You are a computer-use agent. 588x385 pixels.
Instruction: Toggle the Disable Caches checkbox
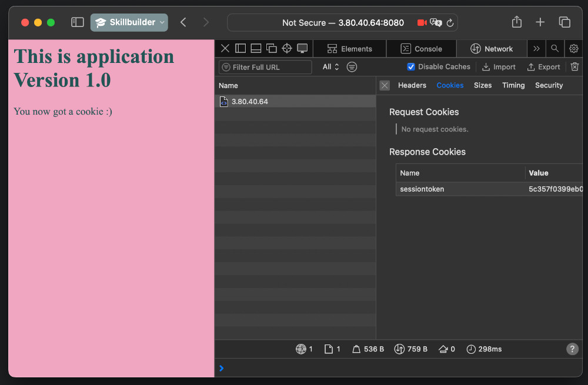click(x=411, y=67)
